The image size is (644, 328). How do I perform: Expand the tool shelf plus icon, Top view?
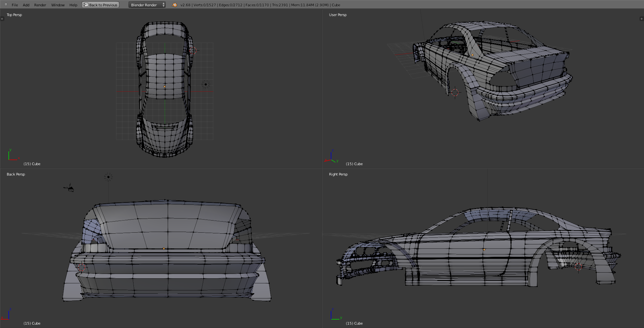[x=2, y=19]
